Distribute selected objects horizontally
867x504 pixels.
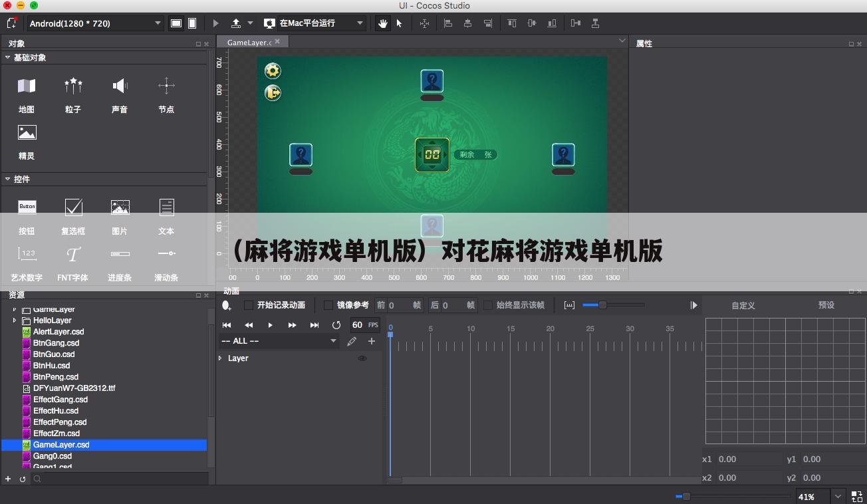coord(576,23)
